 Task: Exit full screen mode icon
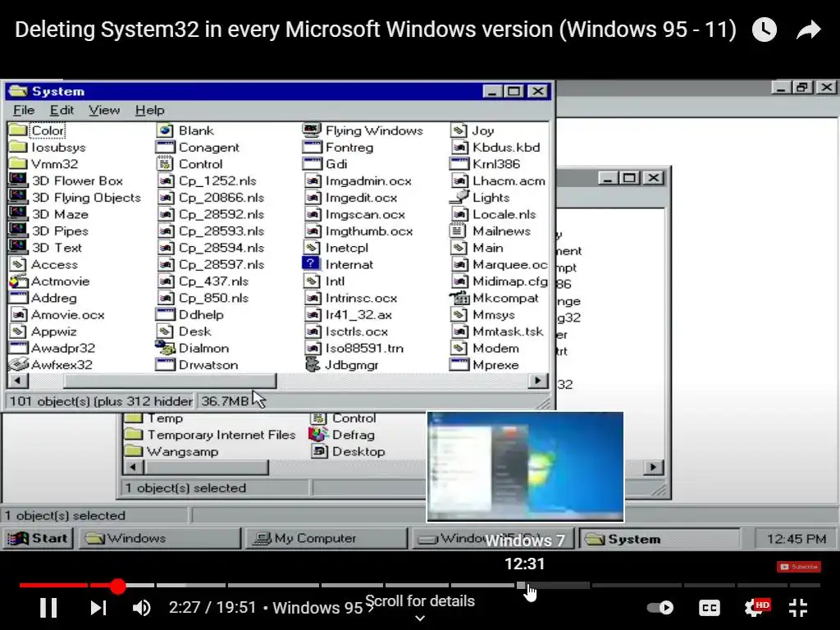click(798, 608)
